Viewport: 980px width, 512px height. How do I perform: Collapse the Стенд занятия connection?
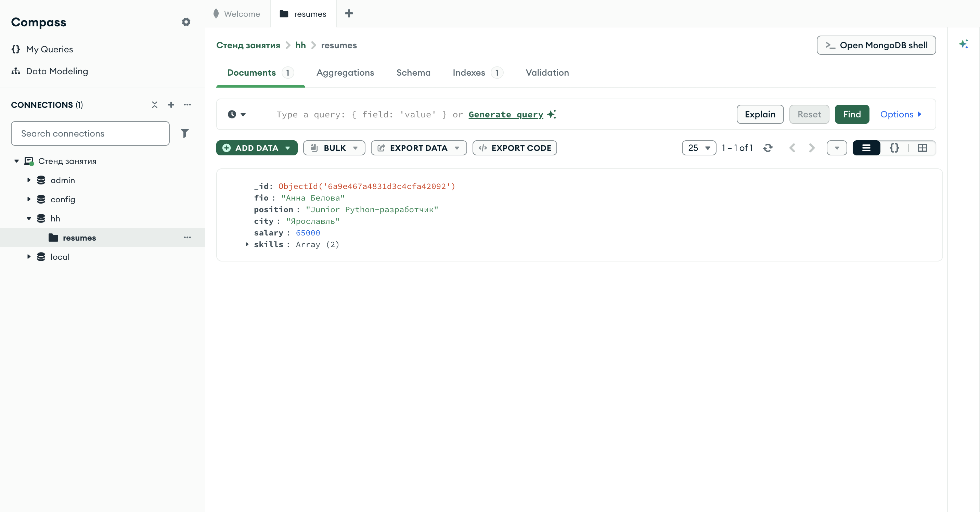pos(16,161)
